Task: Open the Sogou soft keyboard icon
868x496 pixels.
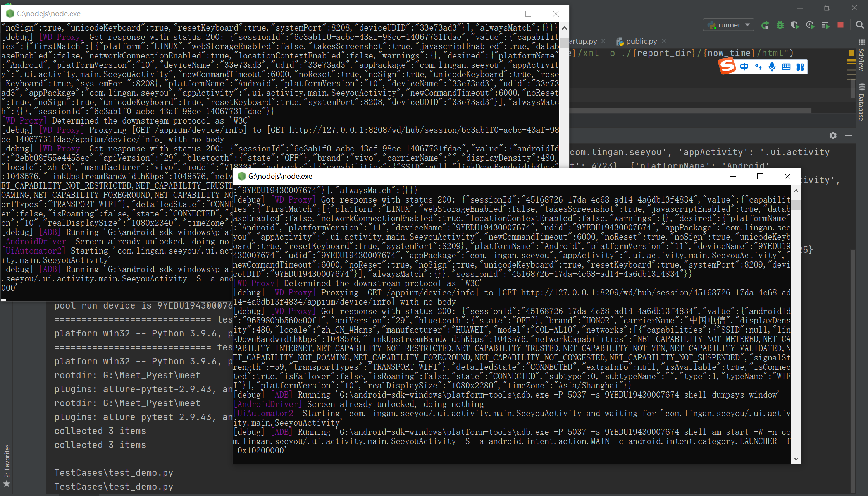Action: [x=786, y=67]
